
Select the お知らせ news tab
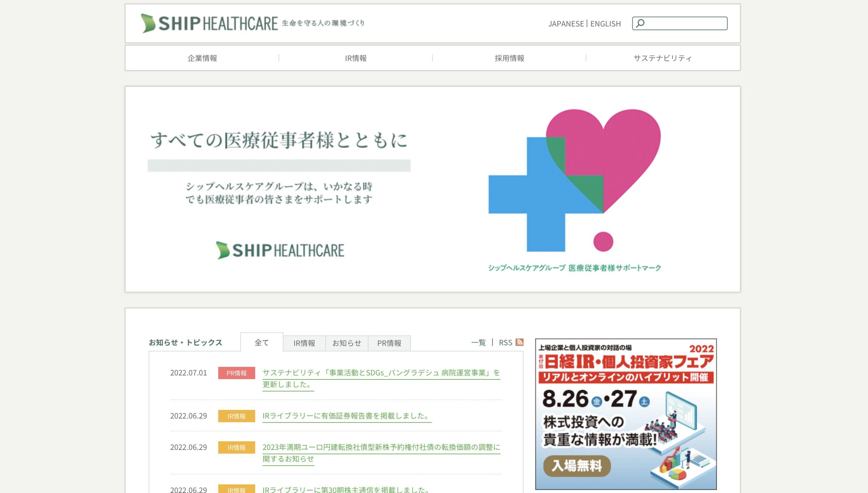pos(347,343)
